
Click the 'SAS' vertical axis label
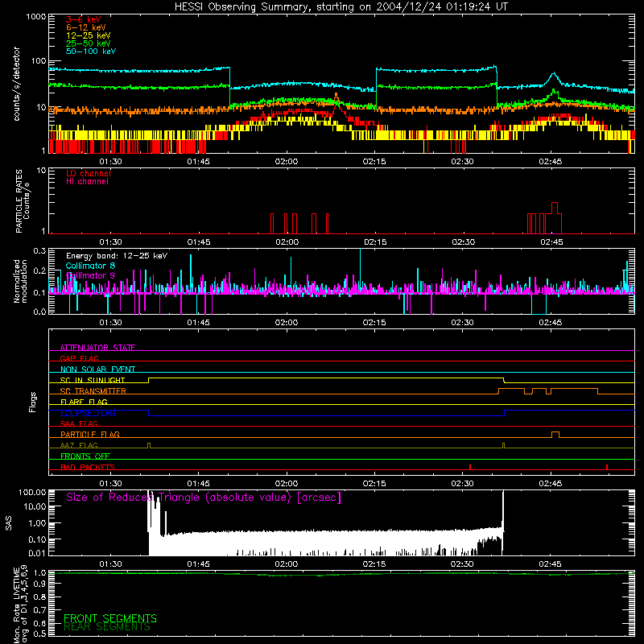pyautogui.click(x=9, y=523)
